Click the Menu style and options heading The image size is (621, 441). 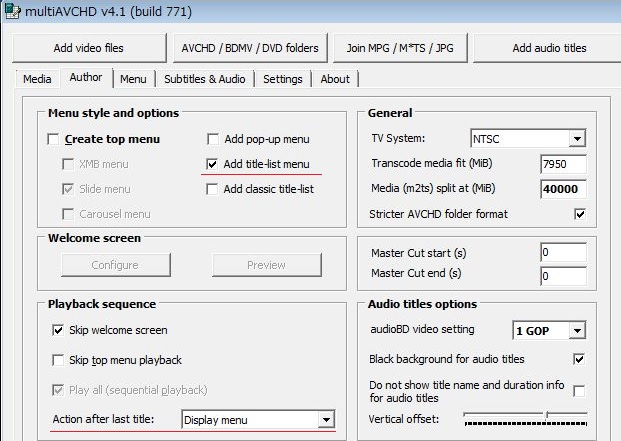click(x=114, y=113)
